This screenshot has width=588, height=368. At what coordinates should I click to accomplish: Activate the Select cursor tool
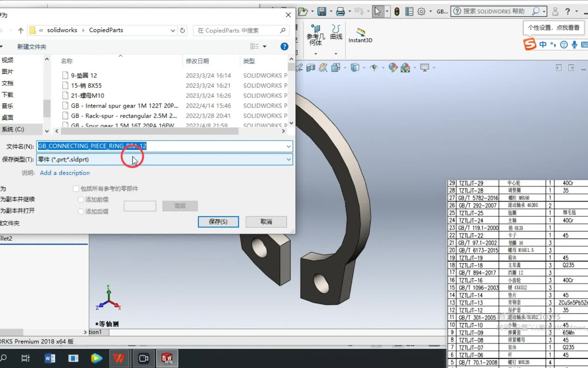[x=378, y=11]
